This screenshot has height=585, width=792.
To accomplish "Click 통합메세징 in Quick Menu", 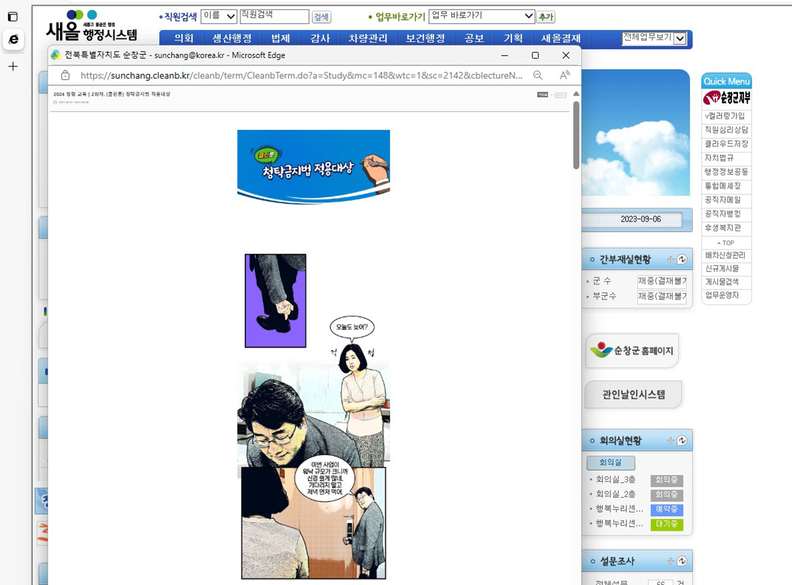I will click(x=723, y=186).
